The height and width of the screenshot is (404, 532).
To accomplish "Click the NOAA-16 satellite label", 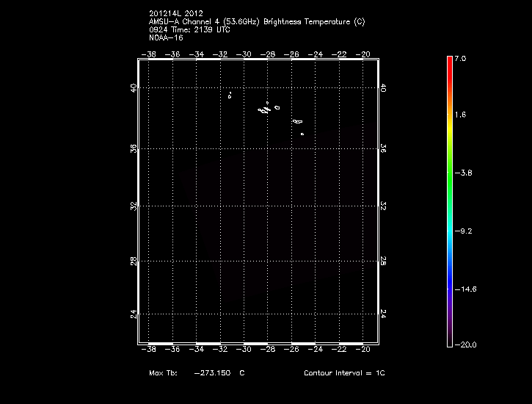I will (x=166, y=36).
